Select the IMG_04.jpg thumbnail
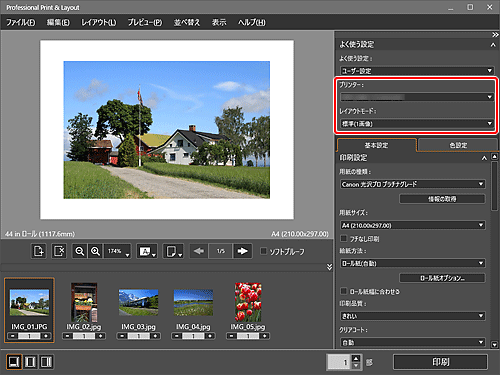Viewport: 500px width, 375px height. 193,303
